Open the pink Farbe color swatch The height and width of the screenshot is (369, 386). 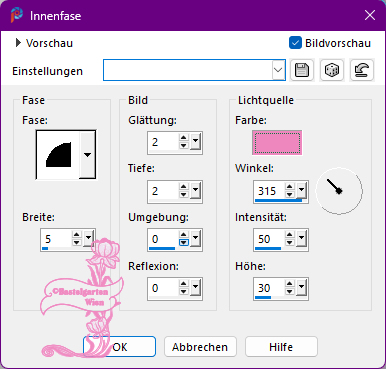click(x=277, y=143)
